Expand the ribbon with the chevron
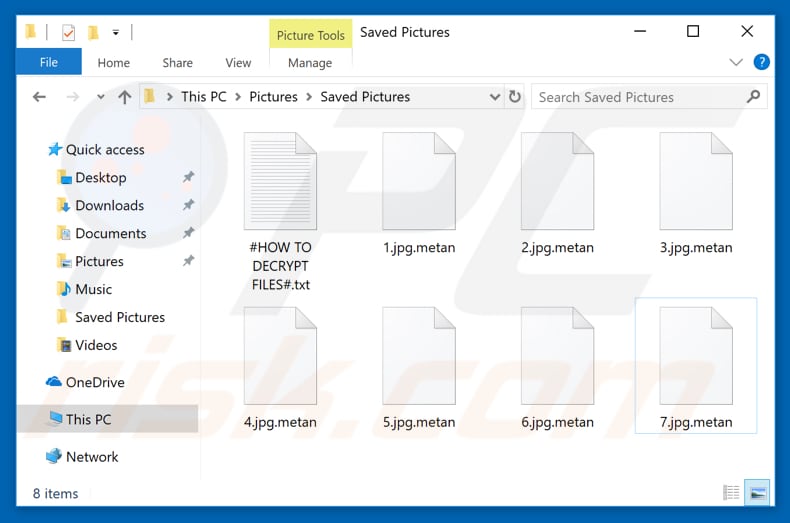Image resolution: width=790 pixels, height=523 pixels. click(736, 62)
